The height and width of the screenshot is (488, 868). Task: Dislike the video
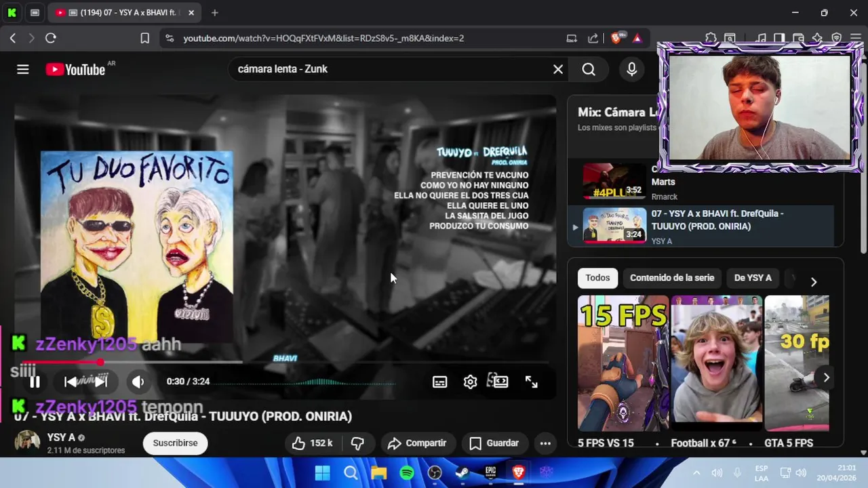tap(357, 443)
